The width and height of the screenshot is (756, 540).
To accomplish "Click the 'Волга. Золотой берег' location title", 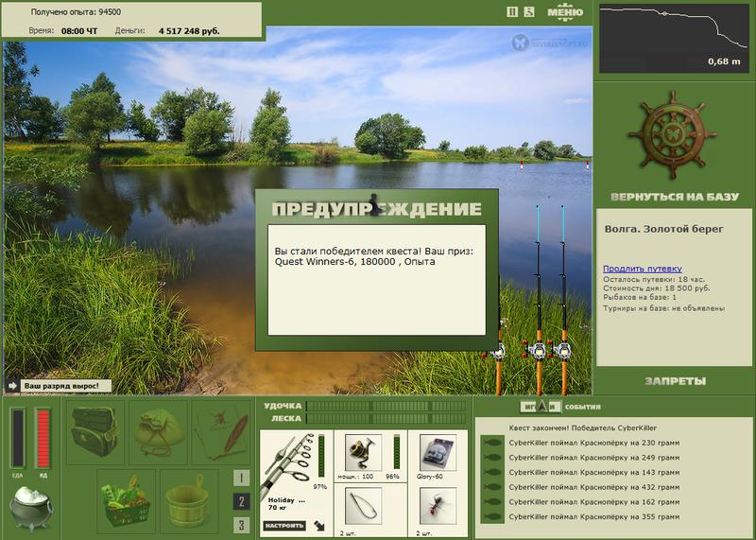I will click(x=664, y=229).
